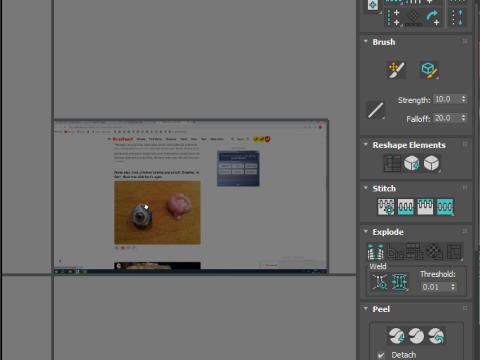Click Stitch to Target icon
480x360 pixels.
coord(386,207)
